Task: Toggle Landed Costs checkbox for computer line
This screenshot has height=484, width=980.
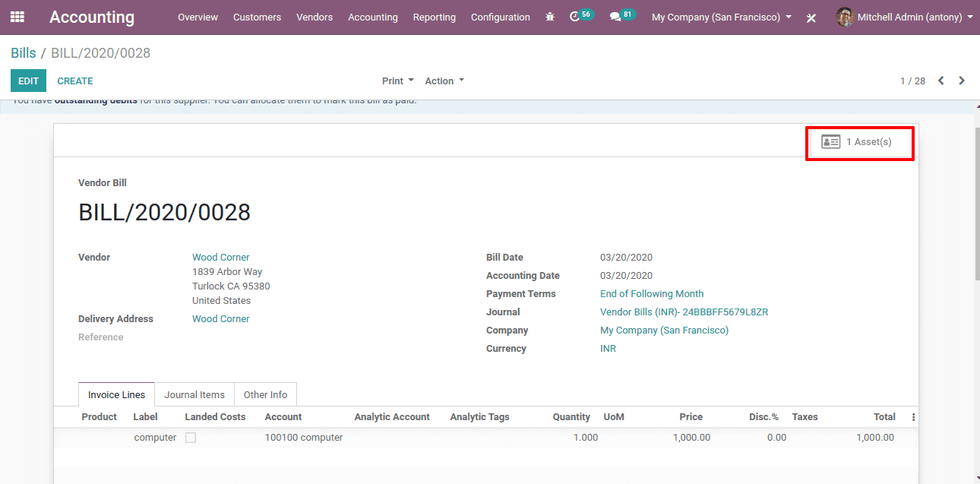Action: tap(191, 438)
